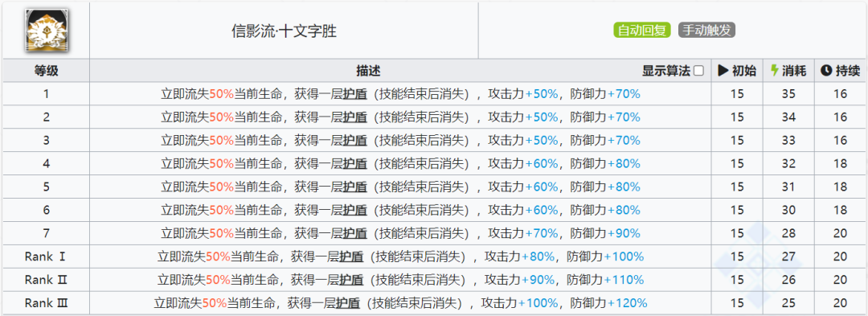Viewport: 868px width, 316px height.
Task: Click the Rank Ⅲ row label
Action: pos(47,303)
